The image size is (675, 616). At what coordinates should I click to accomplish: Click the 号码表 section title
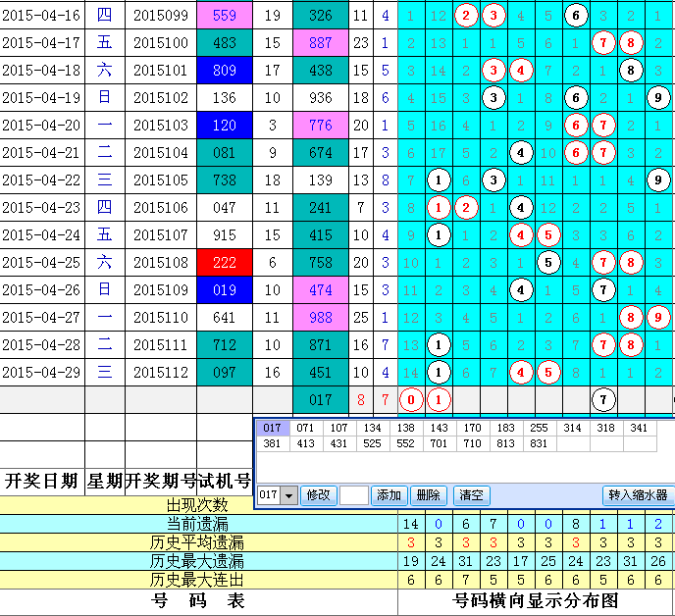pyautogui.click(x=197, y=600)
